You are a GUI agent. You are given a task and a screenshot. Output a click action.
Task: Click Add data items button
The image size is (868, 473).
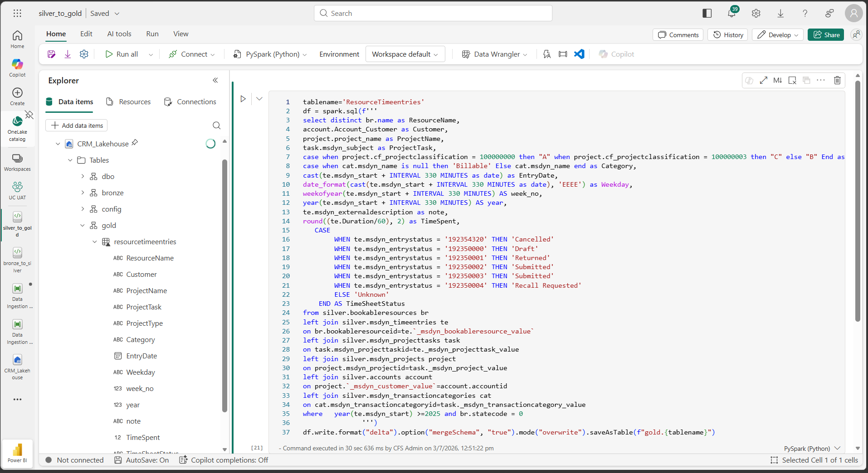coord(77,125)
